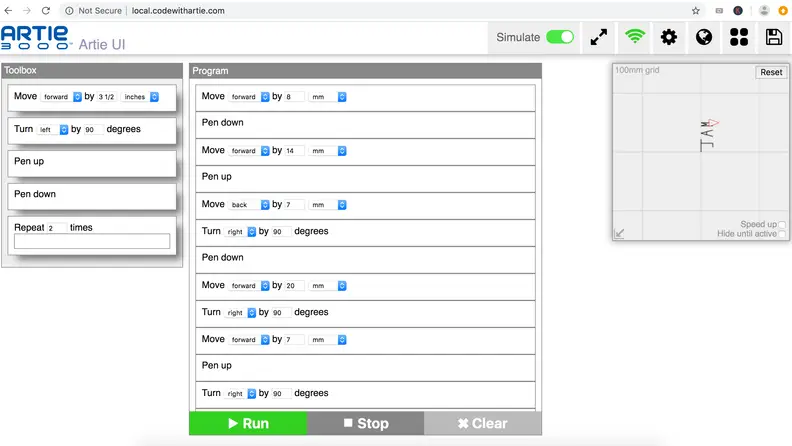The width and height of the screenshot is (792, 446).
Task: Open direction dropdown on Move by 14 row
Action: tap(249, 151)
